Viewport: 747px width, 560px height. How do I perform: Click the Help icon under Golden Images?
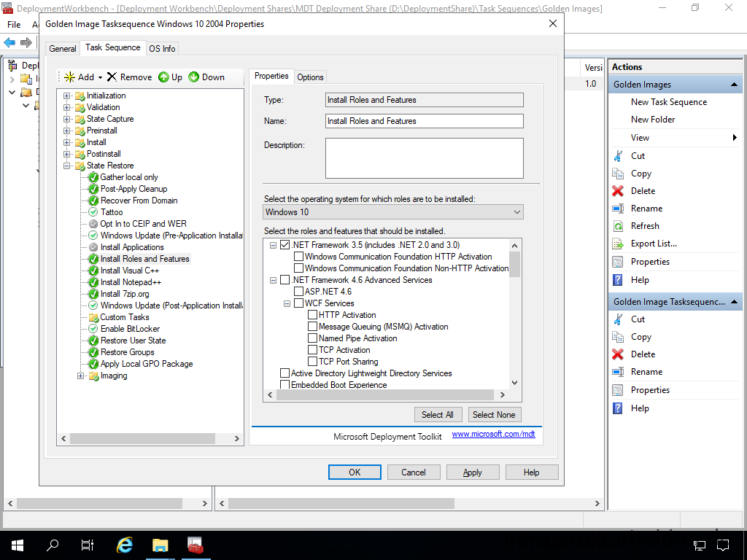click(618, 279)
